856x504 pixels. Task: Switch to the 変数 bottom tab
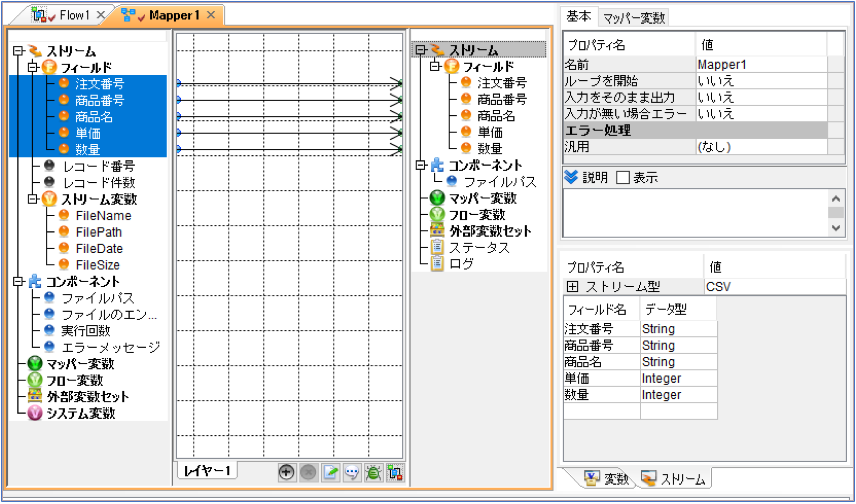(606, 479)
